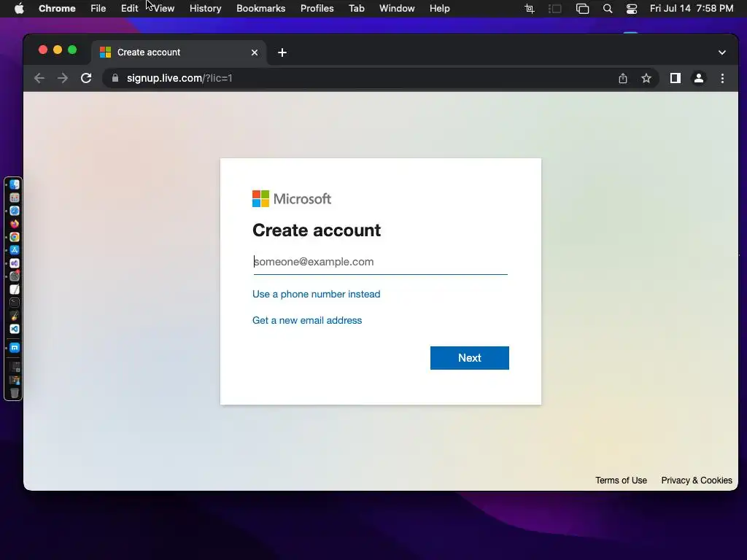Open the Window menu
The height and width of the screenshot is (560, 747).
397,9
